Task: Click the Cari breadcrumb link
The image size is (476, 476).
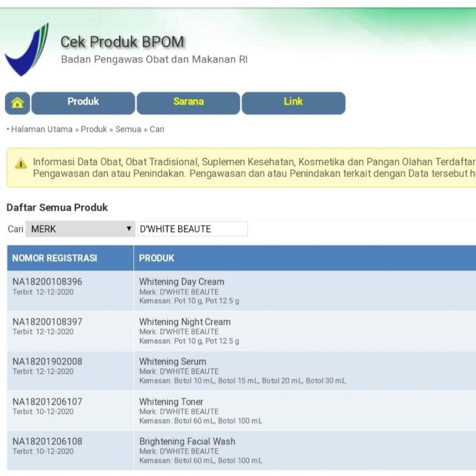Action: tap(157, 129)
